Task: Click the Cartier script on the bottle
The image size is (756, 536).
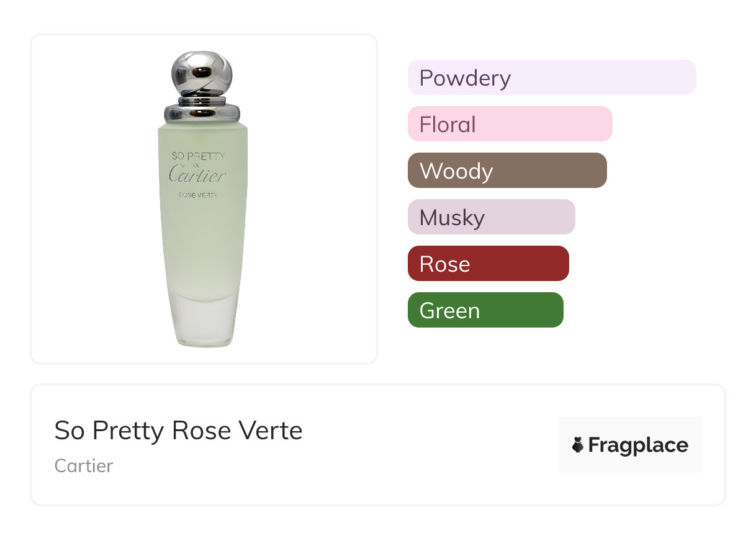Action: tap(197, 176)
